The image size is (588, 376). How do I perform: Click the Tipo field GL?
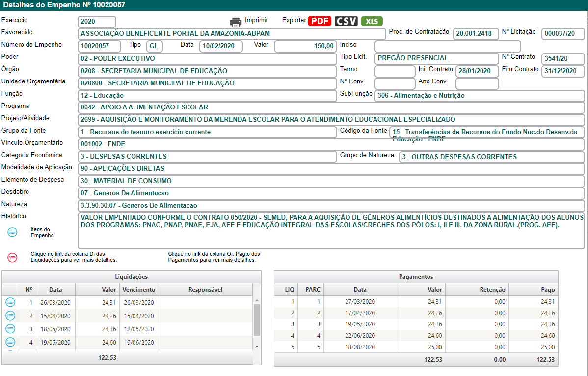tap(155, 46)
